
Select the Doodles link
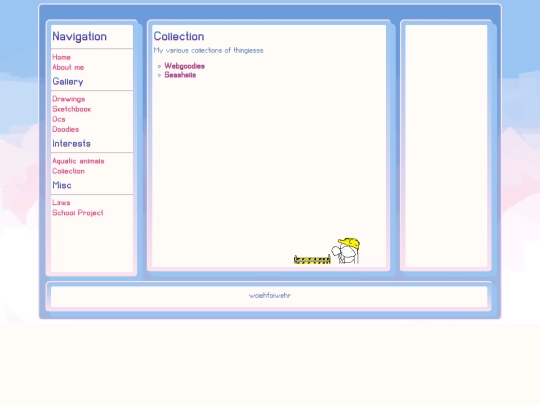66,129
